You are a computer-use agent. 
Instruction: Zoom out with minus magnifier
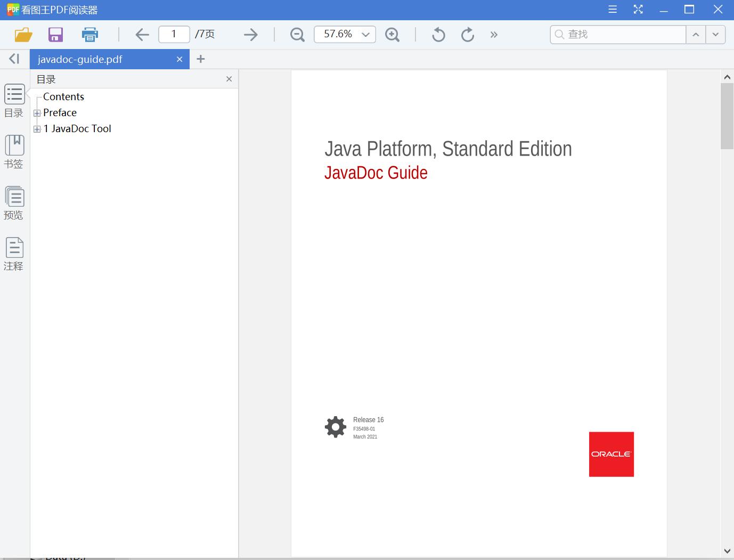point(297,35)
